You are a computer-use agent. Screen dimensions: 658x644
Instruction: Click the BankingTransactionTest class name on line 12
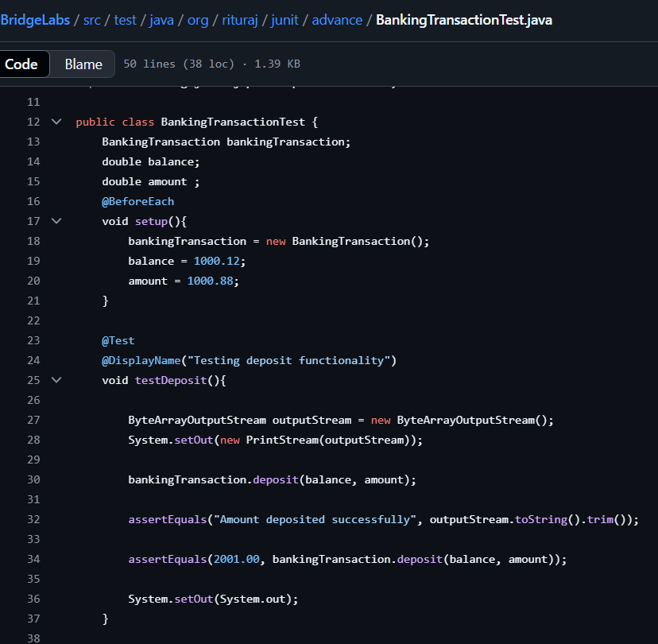(233, 122)
